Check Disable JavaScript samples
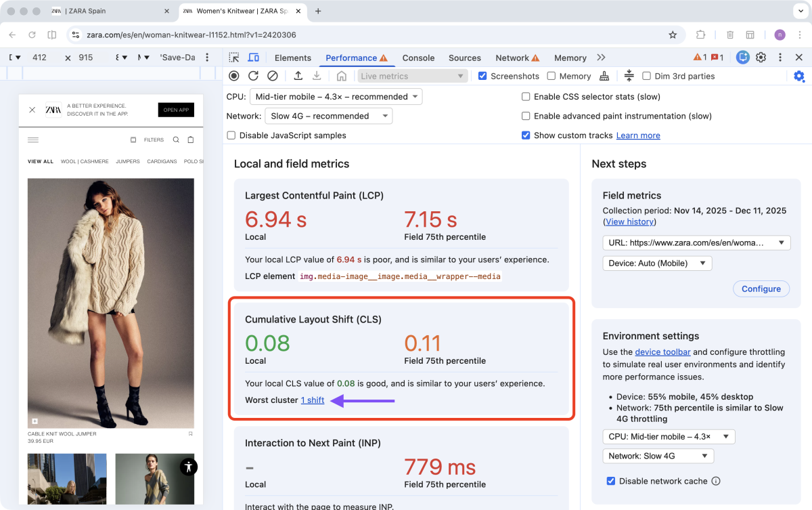The image size is (812, 510). tap(231, 135)
